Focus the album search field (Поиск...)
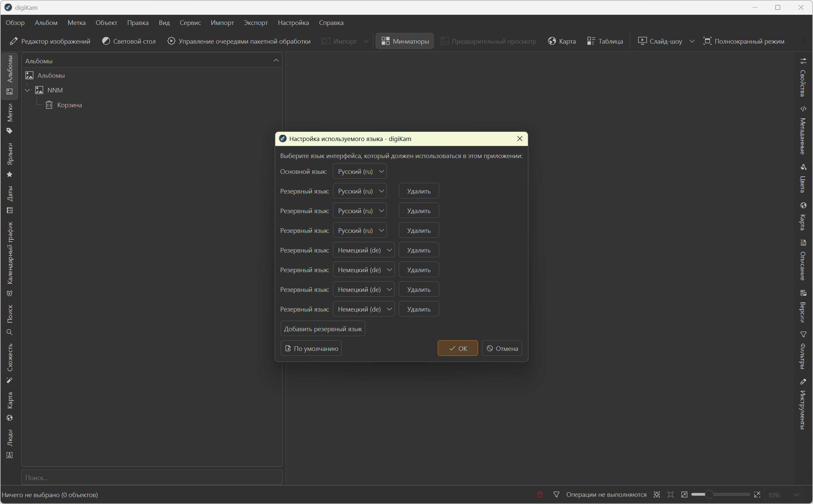This screenshot has height=504, width=813. [152, 478]
